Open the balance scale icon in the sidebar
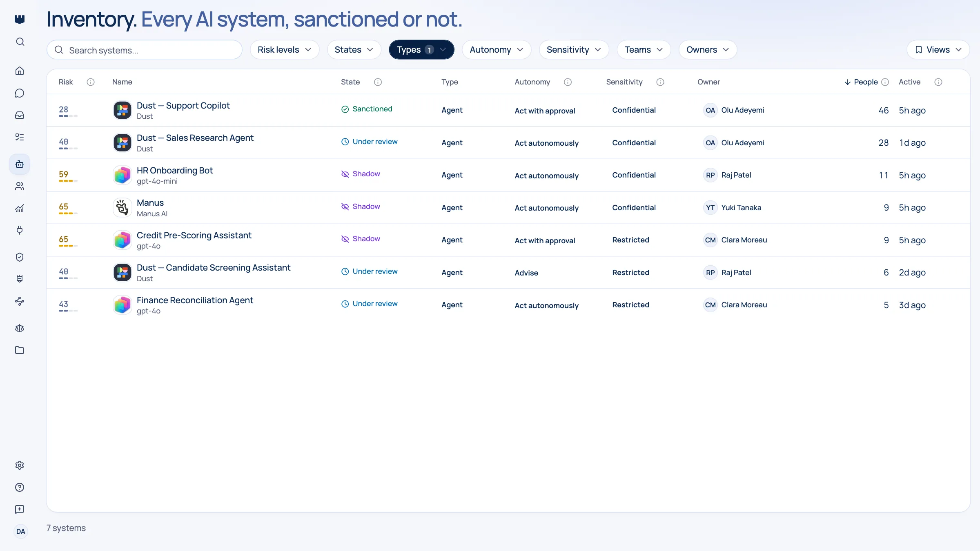This screenshot has height=551, width=980. click(x=20, y=328)
